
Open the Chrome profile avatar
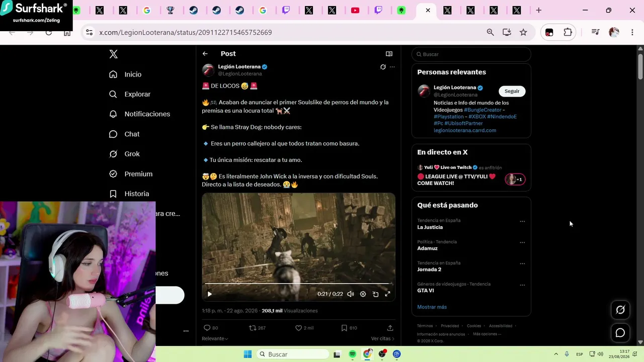[x=614, y=32]
